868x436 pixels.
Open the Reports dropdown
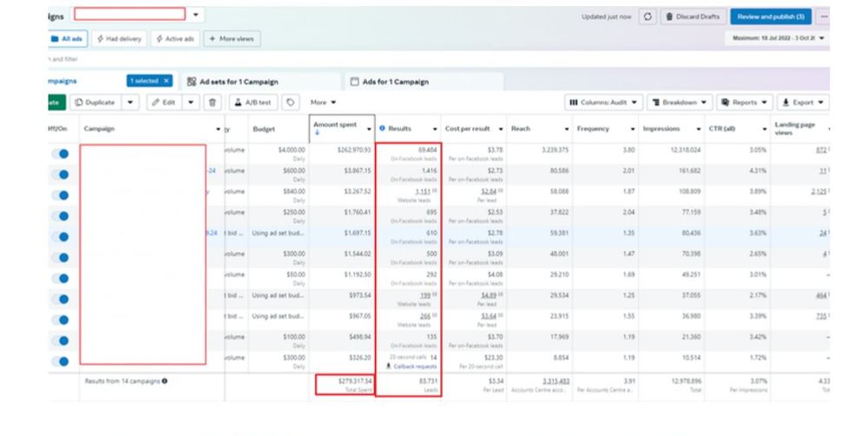click(744, 102)
